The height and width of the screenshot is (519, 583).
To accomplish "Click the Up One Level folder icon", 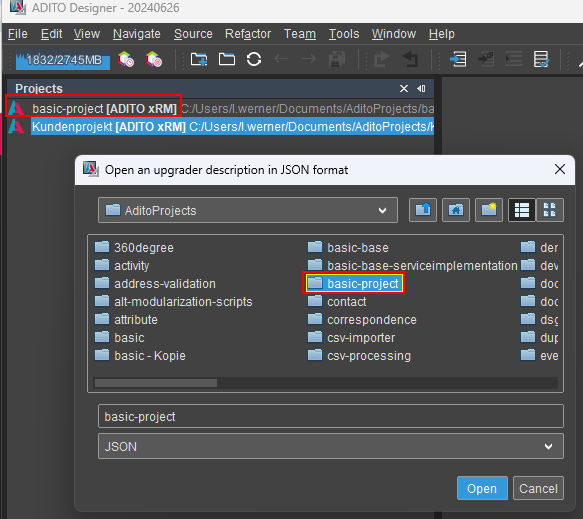I will [423, 210].
